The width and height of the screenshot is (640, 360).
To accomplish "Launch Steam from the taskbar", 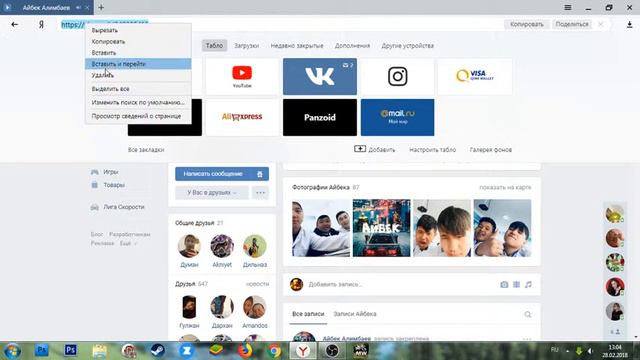I will 158,350.
